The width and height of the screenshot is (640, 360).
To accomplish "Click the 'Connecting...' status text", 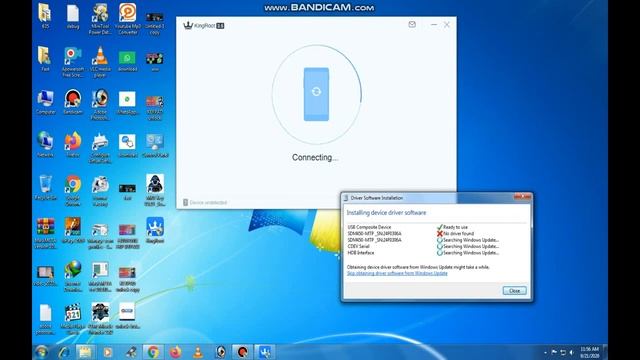I will [315, 158].
